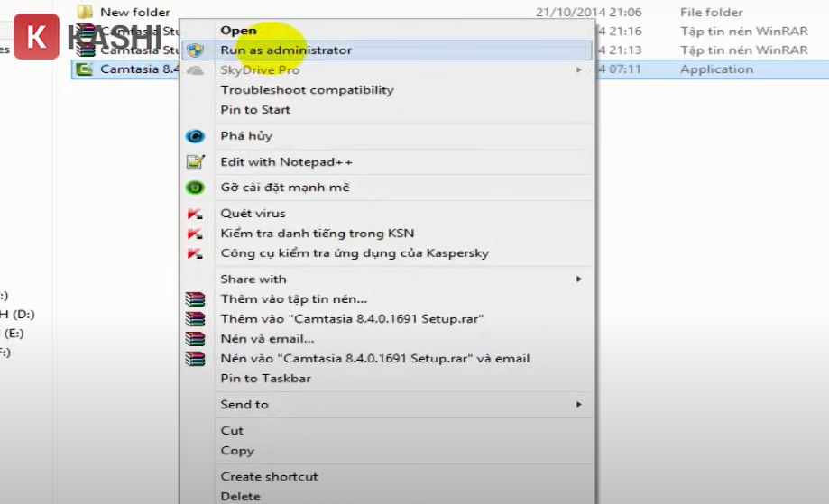Select the New folder item
The width and height of the screenshot is (829, 504).
pyautogui.click(x=135, y=12)
